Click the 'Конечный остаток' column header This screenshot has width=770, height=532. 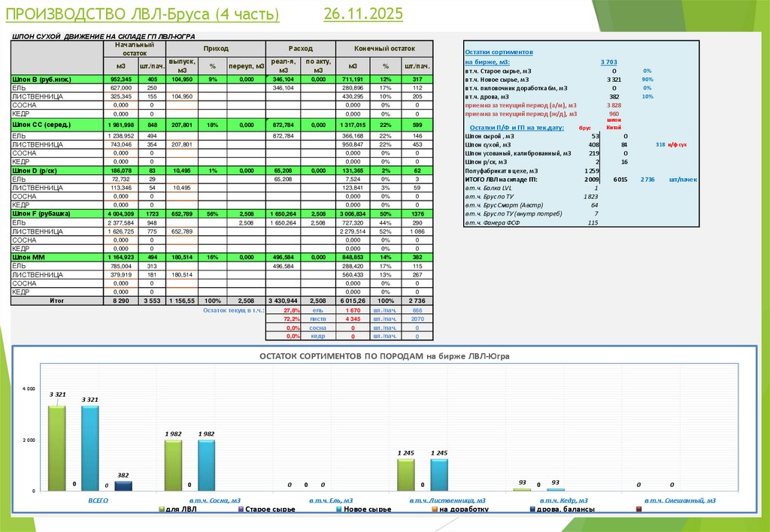(x=384, y=49)
